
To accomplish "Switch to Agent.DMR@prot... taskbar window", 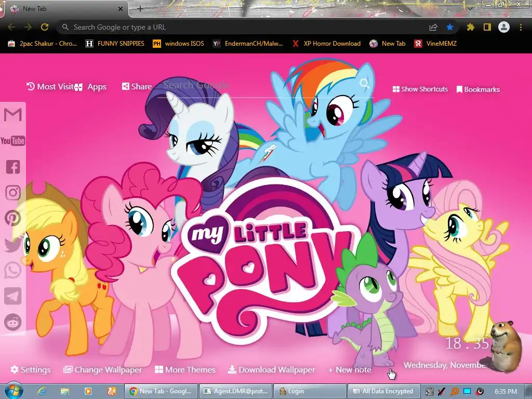I will coord(235,391).
